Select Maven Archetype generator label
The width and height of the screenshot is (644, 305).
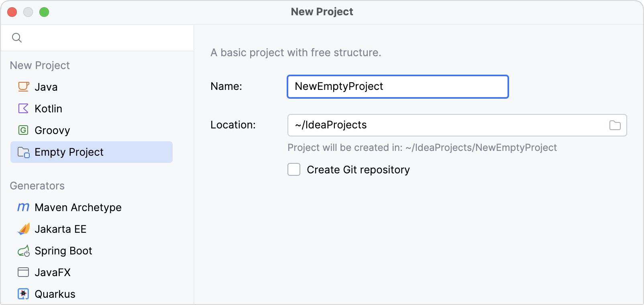tap(78, 207)
